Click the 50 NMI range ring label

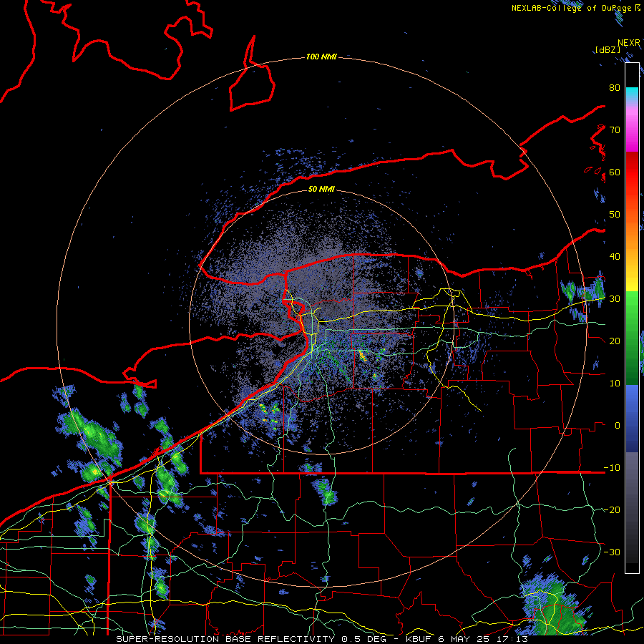(x=321, y=189)
